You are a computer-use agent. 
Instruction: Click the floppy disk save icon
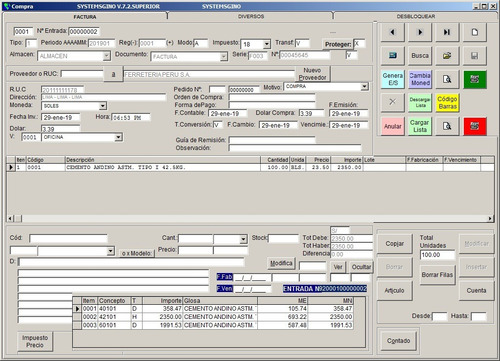click(x=475, y=56)
